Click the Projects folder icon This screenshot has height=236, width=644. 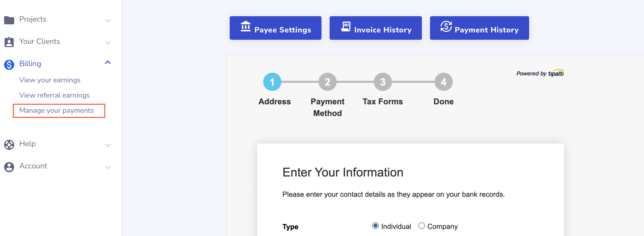9,19
